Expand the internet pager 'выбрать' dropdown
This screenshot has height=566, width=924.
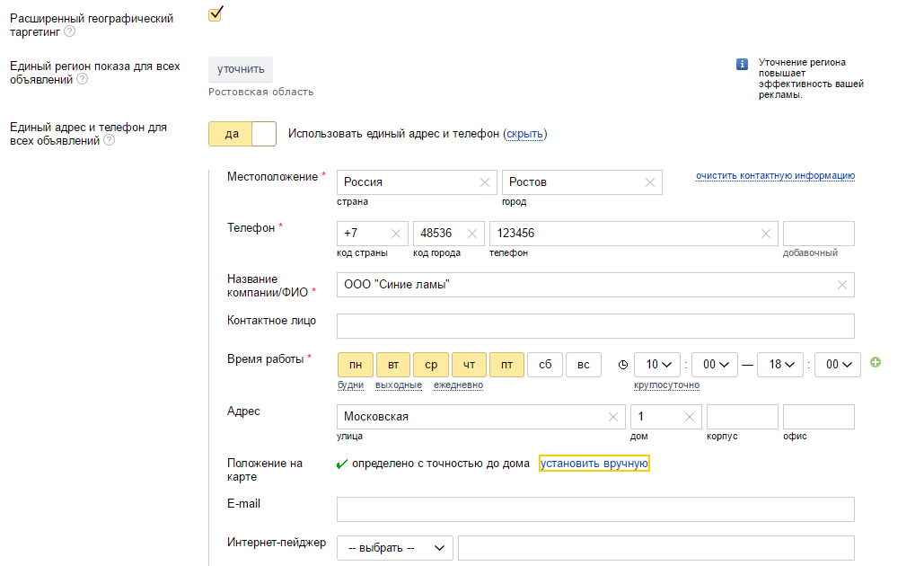click(394, 548)
